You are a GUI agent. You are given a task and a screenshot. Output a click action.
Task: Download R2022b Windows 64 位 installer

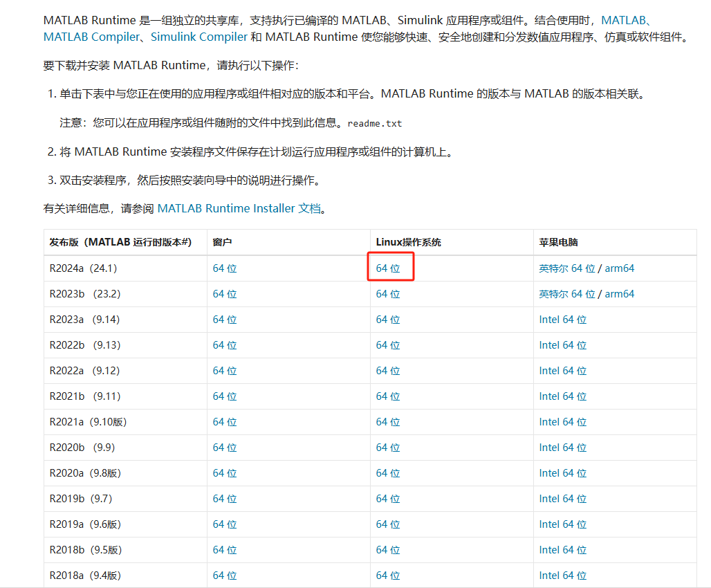point(225,345)
